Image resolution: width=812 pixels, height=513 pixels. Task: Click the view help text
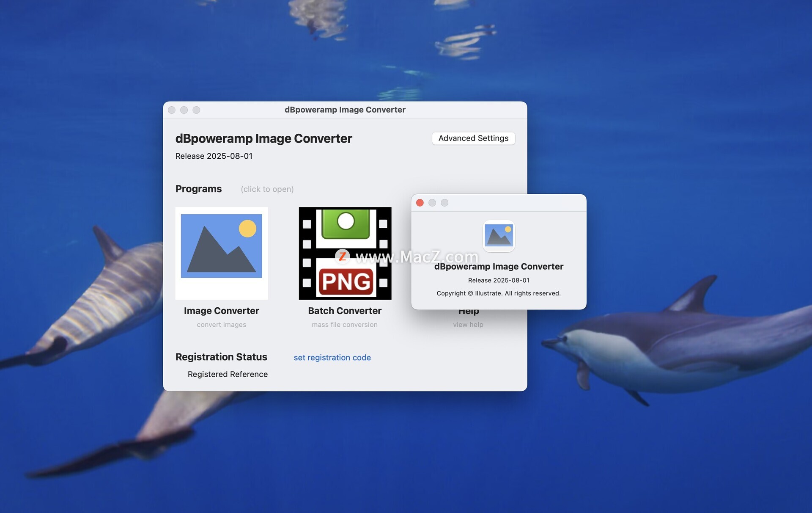pyautogui.click(x=468, y=325)
